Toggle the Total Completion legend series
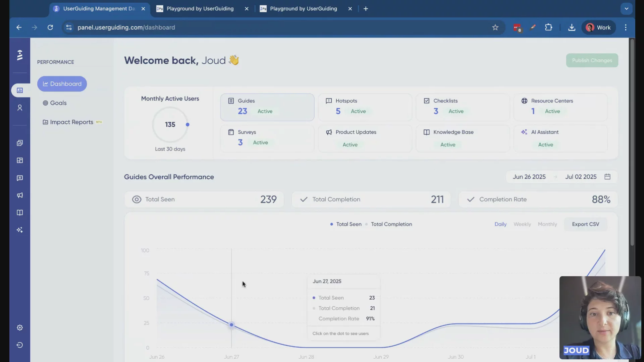 point(388,224)
